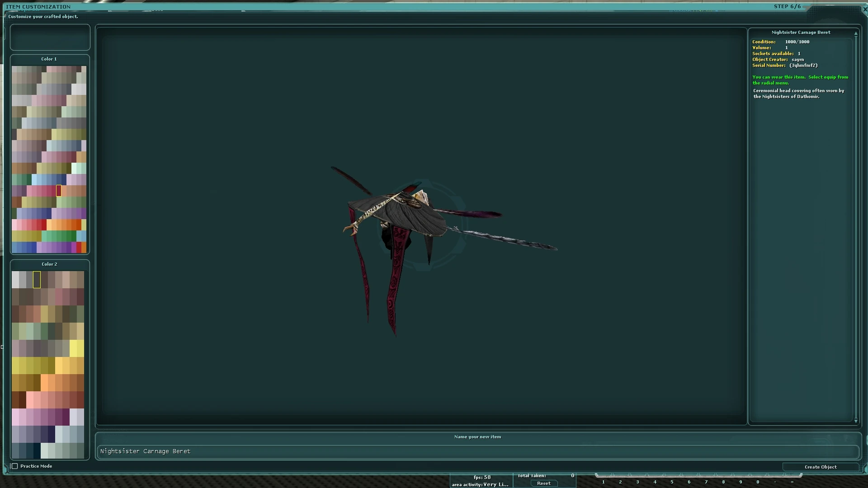Click the Nightsister Carnage Beret title in info panel
Screen dimensions: 868x488
tap(801, 33)
